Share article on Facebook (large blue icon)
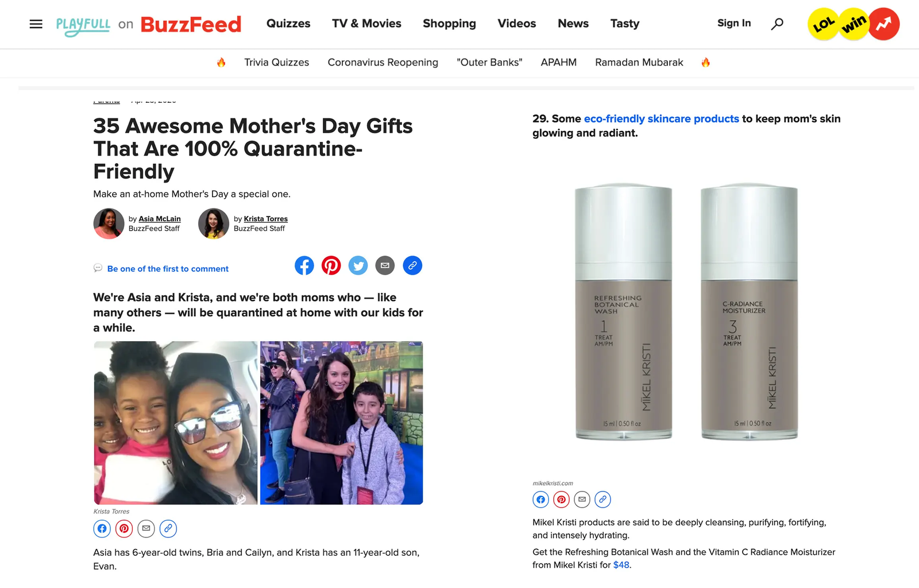This screenshot has height=588, width=919. (304, 265)
